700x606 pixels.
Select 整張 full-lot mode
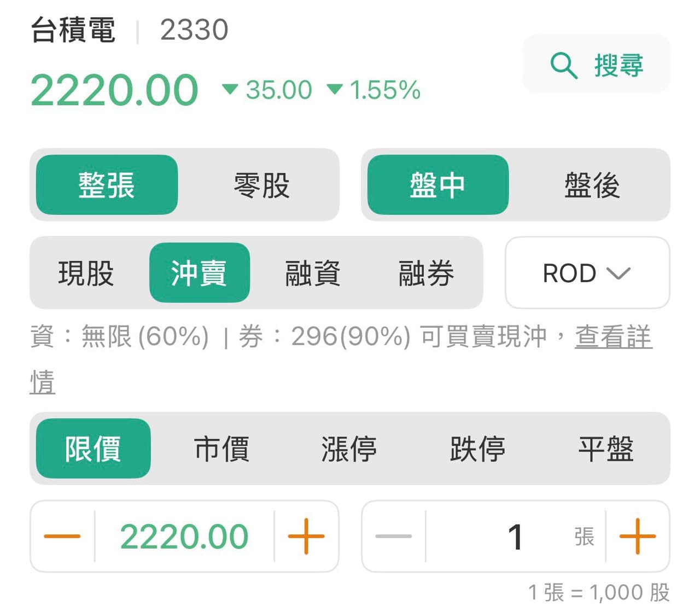point(107,185)
